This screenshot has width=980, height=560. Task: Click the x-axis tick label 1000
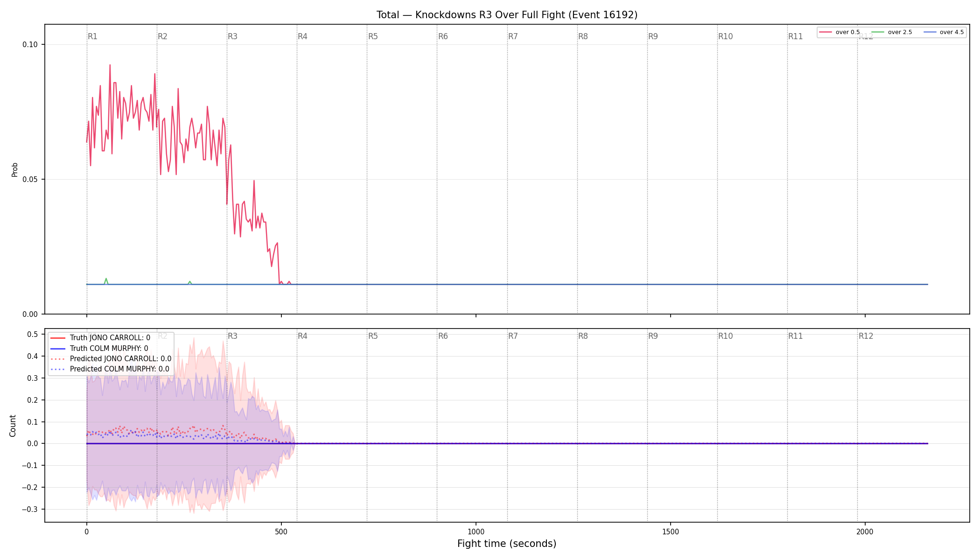click(x=476, y=532)
